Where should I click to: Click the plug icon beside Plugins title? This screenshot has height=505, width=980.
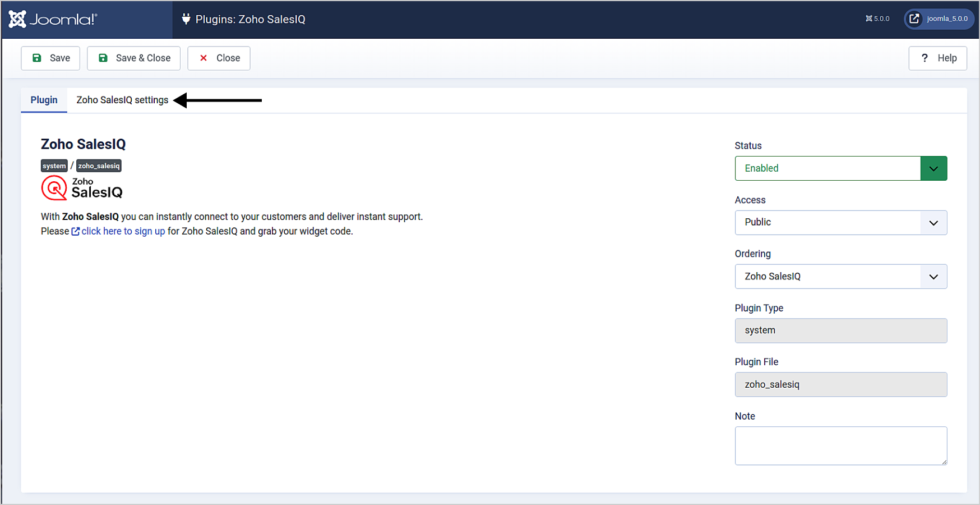186,19
